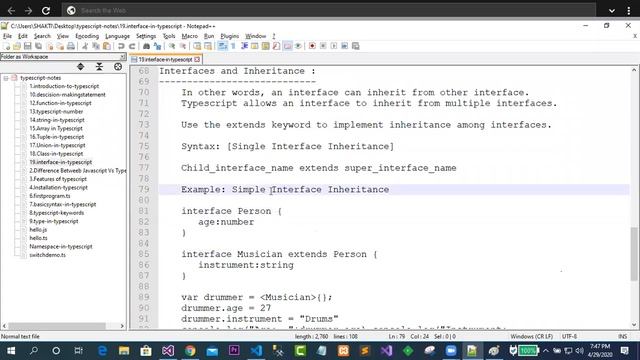Create a new document with New icon
Viewport: 640px width, 360px height.
(x=6, y=46)
